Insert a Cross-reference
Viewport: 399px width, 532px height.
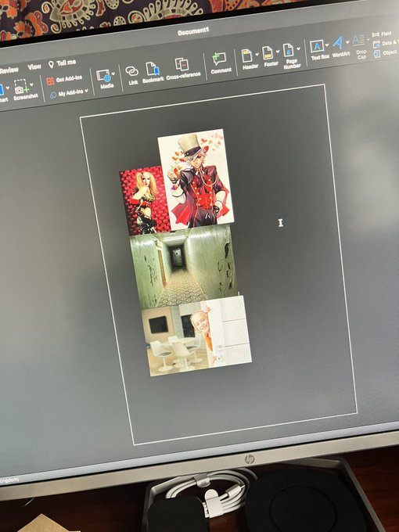pos(182,69)
